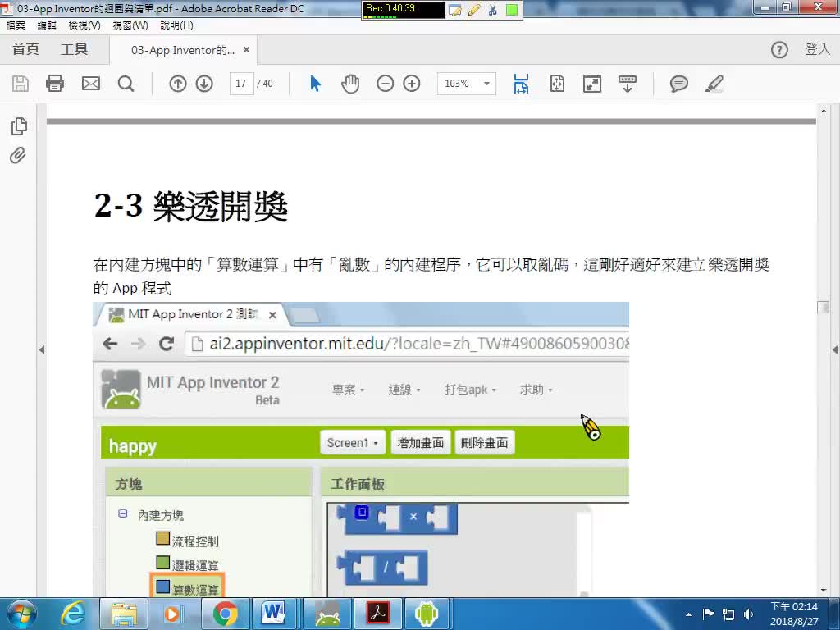The width and height of the screenshot is (840, 630).
Task: Enable the selection arrow tool
Action: click(314, 83)
